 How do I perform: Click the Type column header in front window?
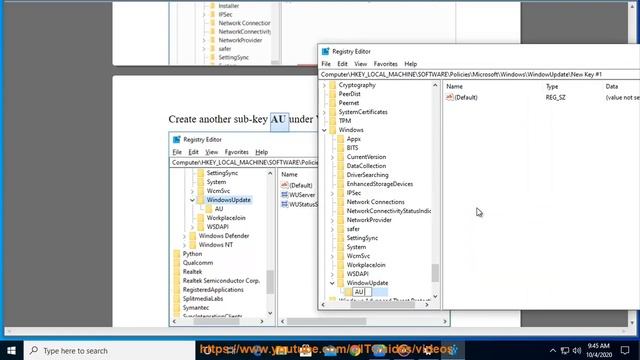tap(552, 87)
